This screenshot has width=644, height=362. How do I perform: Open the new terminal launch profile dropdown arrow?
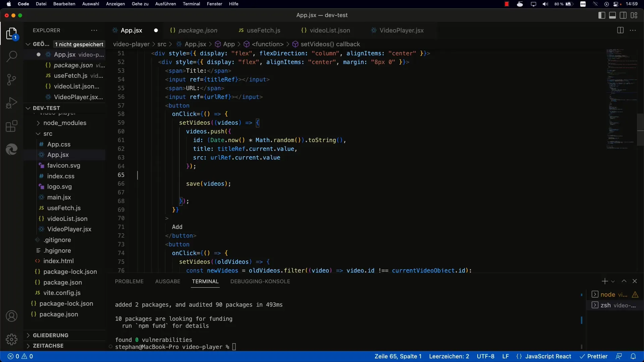click(x=613, y=282)
